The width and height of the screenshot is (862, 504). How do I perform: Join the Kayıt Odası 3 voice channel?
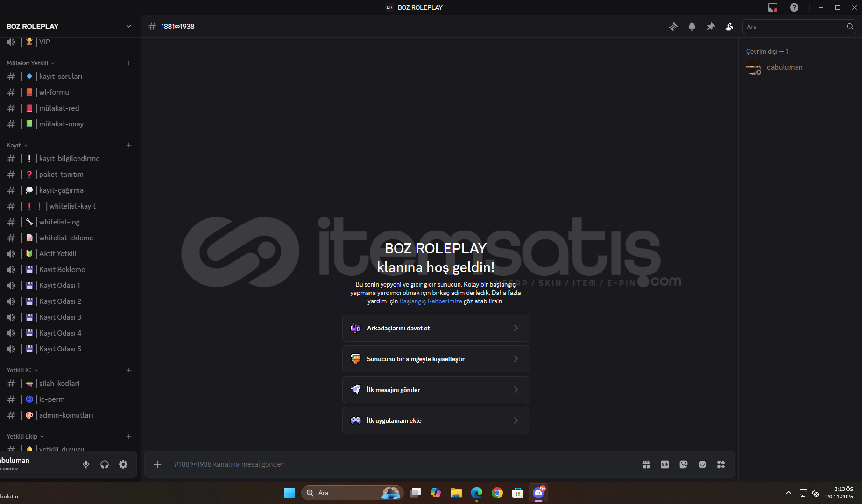tap(68, 317)
